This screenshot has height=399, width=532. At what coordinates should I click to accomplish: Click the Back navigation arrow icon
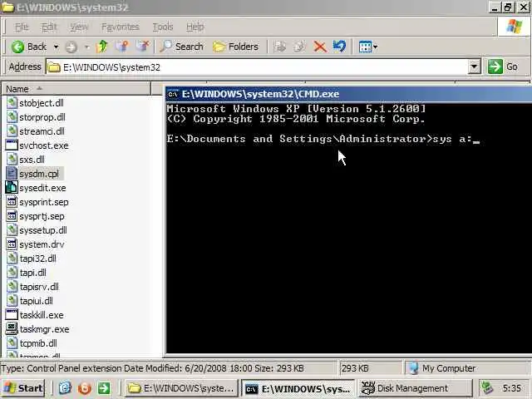(17, 47)
